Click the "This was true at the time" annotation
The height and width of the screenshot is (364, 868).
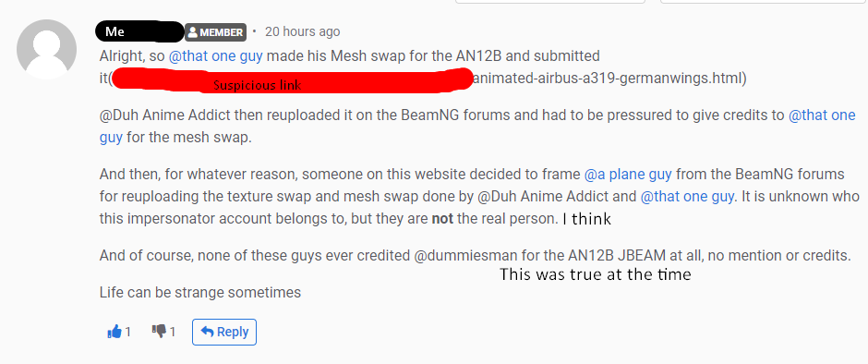point(596,274)
